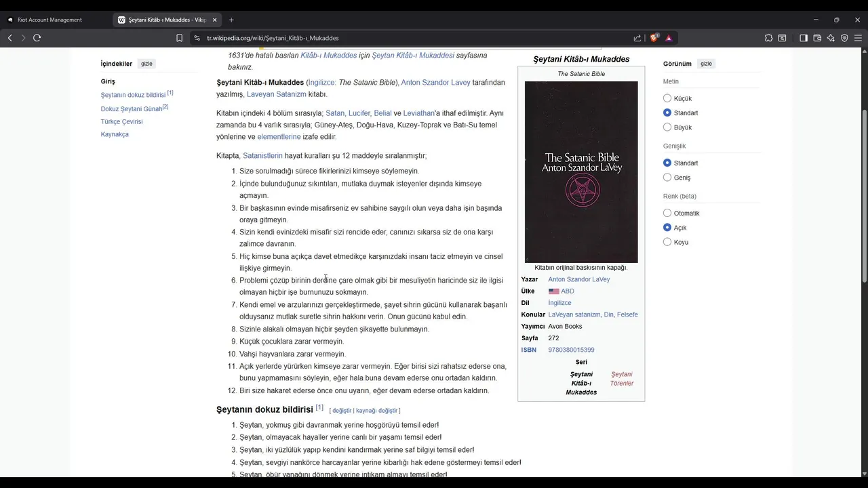868x488 pixels.
Task: Open a new tab with plus button
Action: (x=231, y=20)
